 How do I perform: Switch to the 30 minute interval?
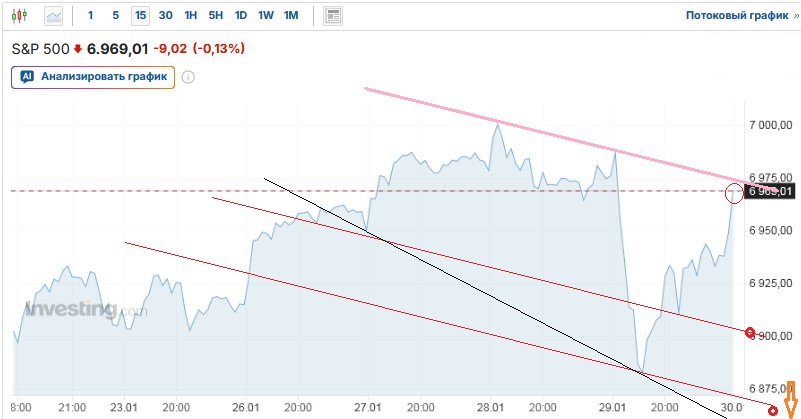coord(165,16)
